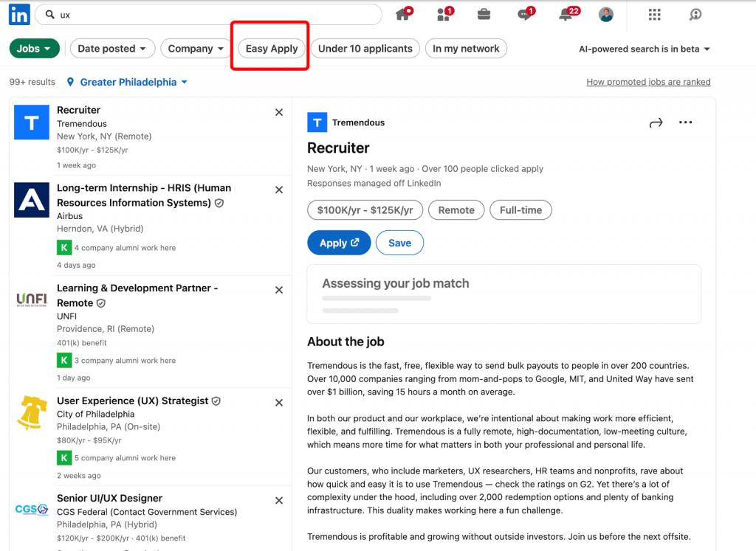Check the 22 notifications via the bell icon
This screenshot has width=756, height=551.
[565, 15]
